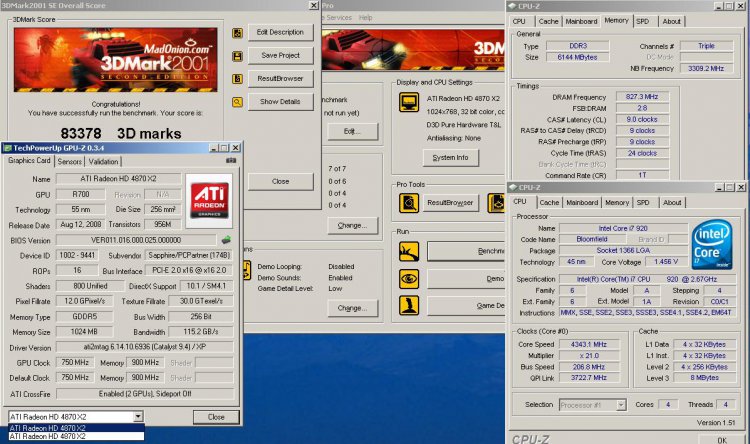
Task: Open About tab in lower CPU-Z window
Action: click(x=672, y=203)
